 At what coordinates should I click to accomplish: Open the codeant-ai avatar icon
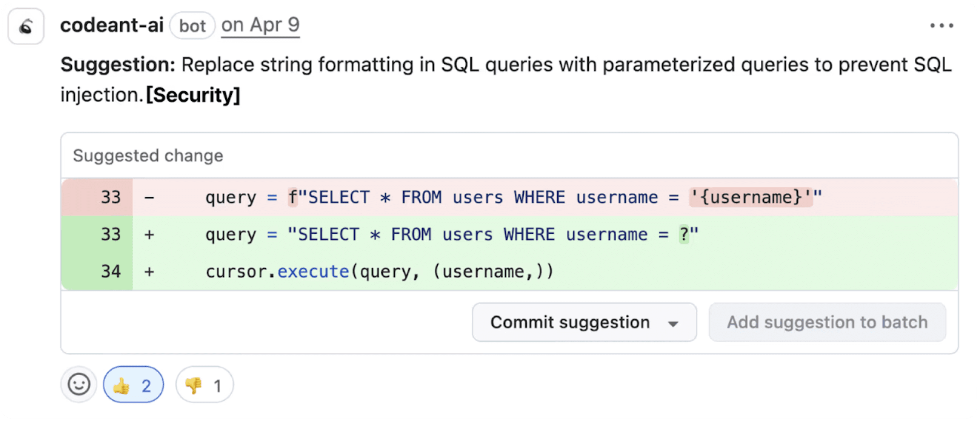pyautogui.click(x=26, y=26)
